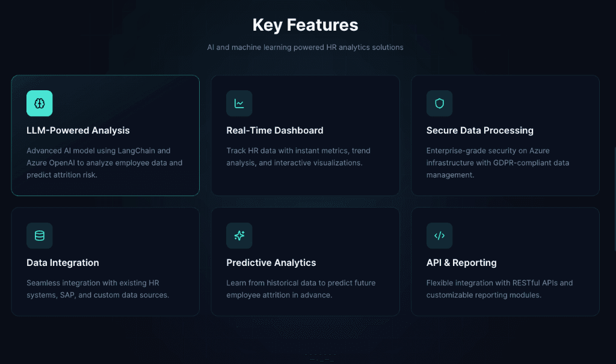Open the Secure Data Processing title
Screen dimensions: 616x364
pyautogui.click(x=480, y=131)
